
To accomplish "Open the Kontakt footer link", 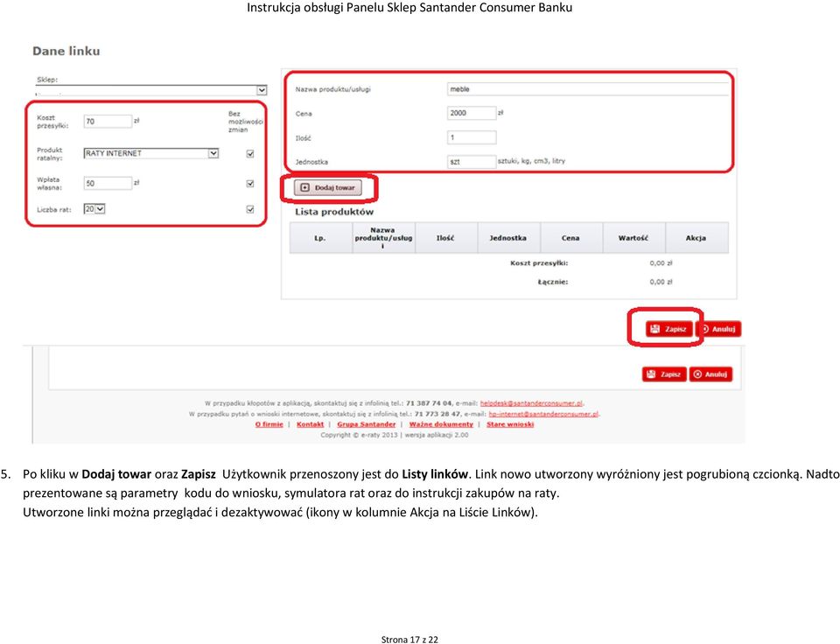I will point(310,424).
